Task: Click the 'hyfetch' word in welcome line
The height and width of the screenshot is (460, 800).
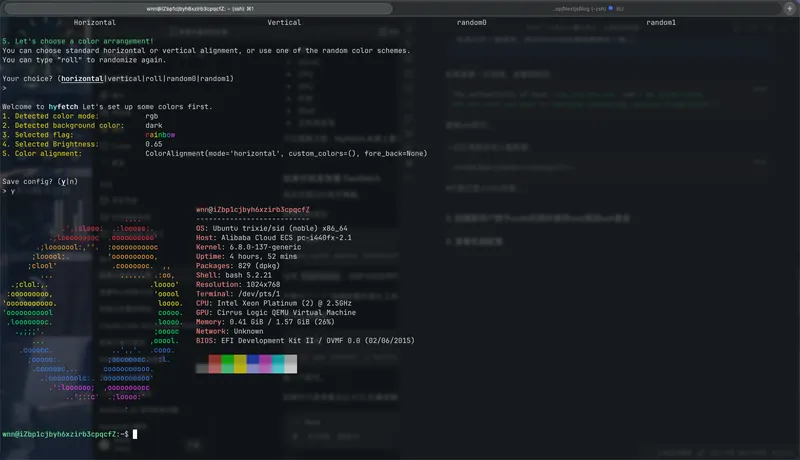Action: tap(63, 107)
